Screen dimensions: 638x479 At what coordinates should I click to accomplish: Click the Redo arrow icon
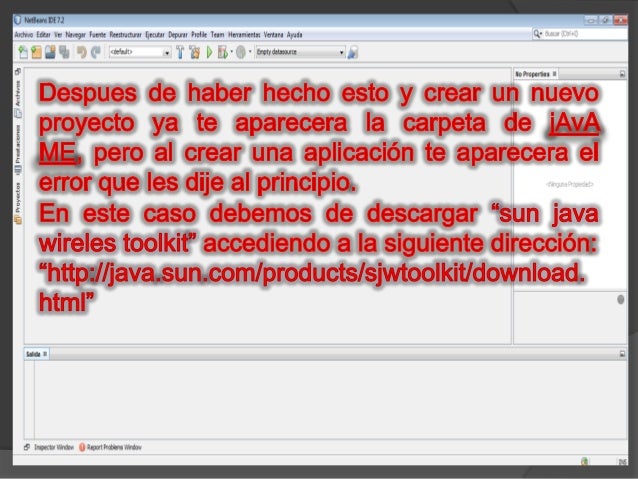pos(96,52)
